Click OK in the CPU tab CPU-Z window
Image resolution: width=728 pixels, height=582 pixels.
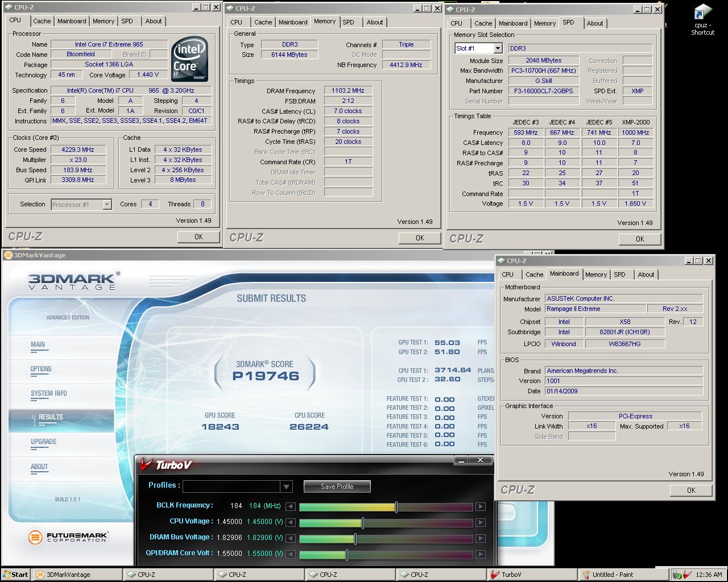(x=198, y=237)
